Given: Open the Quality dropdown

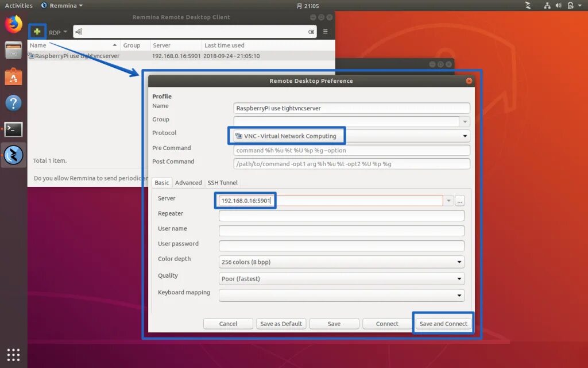Looking at the screenshot, I should pos(341,279).
